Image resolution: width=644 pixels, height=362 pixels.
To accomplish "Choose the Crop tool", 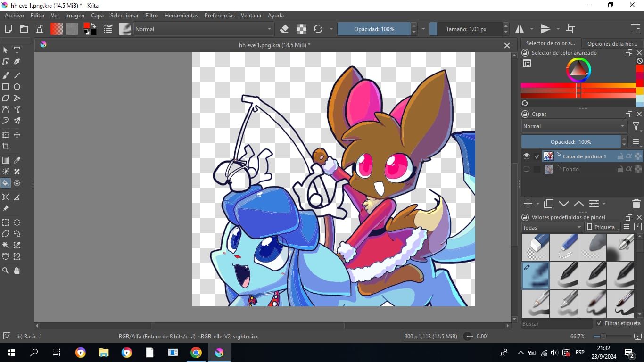I will pos(6,147).
